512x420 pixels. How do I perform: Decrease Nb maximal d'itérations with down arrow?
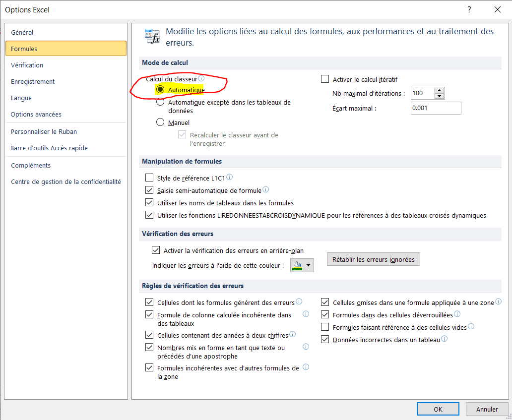(x=440, y=96)
